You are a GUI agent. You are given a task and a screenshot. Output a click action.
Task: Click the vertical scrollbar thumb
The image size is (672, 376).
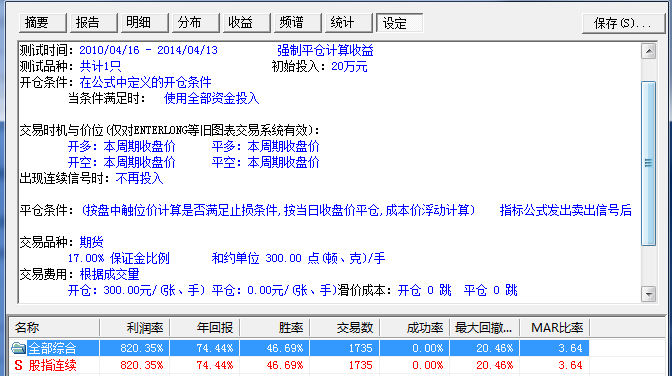[648, 163]
